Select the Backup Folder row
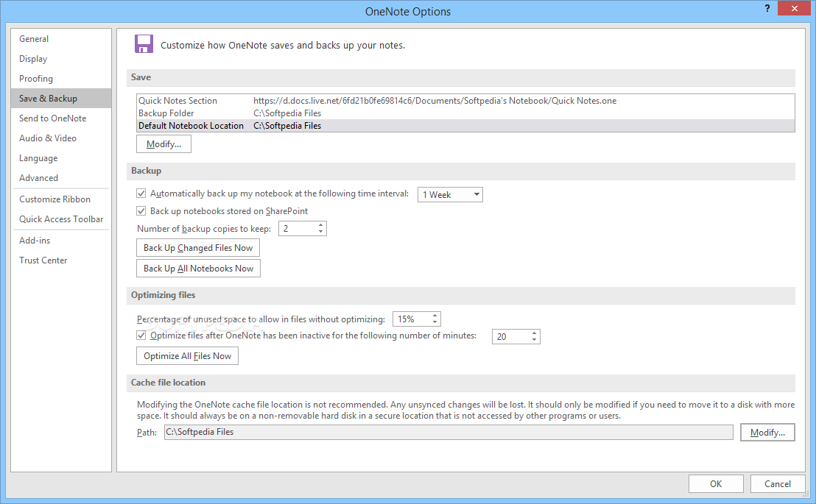The width and height of the screenshot is (816, 504). point(465,113)
